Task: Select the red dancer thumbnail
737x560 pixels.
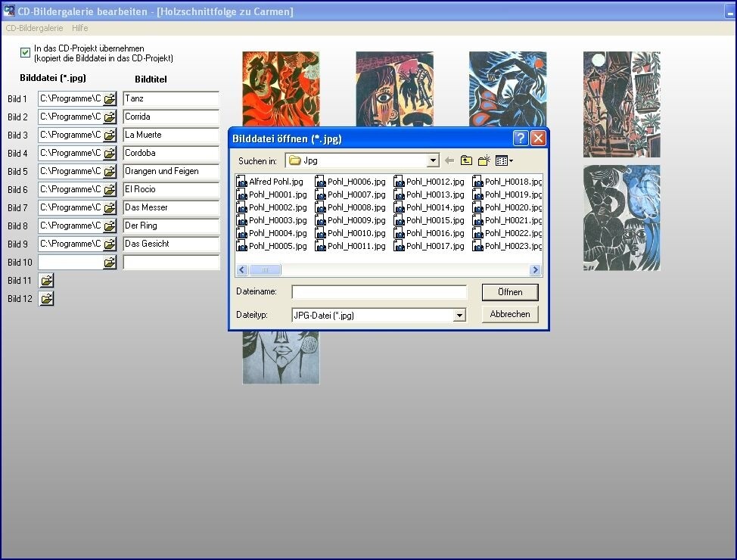Action: pyautogui.click(x=281, y=89)
